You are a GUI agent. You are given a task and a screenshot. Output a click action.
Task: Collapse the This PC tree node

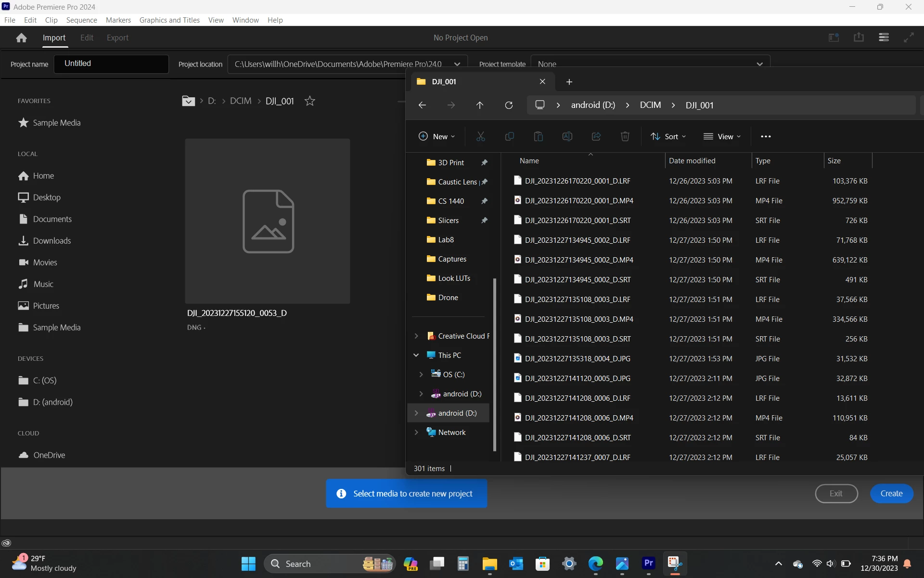coord(416,355)
